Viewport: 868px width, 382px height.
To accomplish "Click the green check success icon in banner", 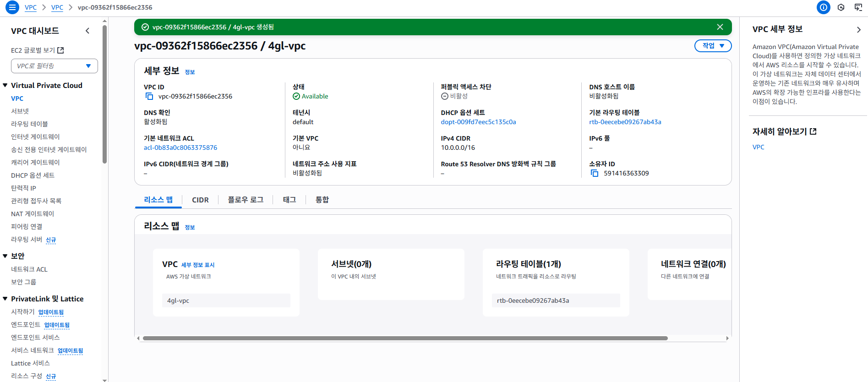I will pos(145,27).
